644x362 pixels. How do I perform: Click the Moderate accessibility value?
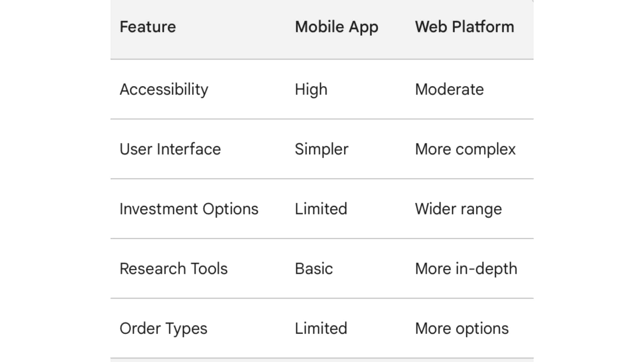click(x=449, y=89)
